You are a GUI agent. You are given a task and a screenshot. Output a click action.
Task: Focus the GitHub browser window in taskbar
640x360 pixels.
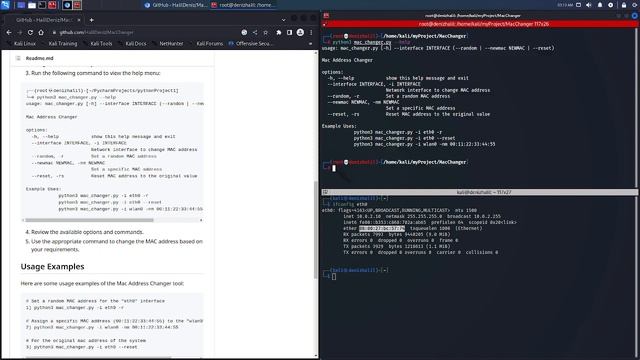[x=176, y=5]
